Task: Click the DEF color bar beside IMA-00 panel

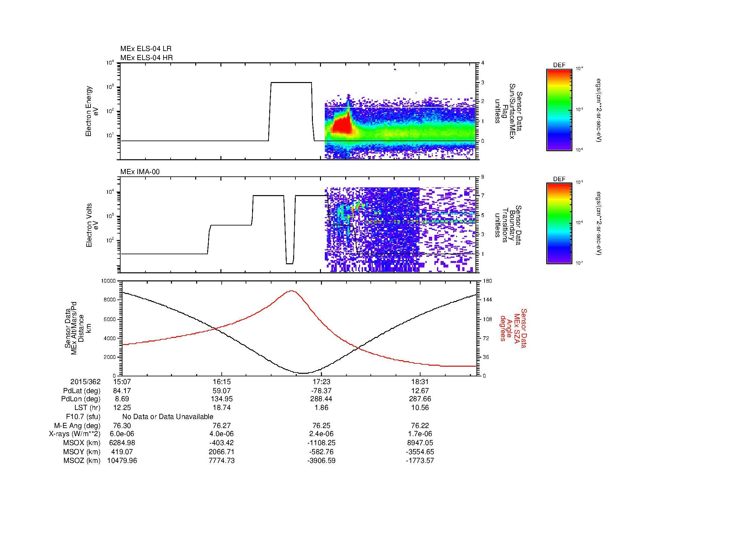Action: tap(559, 224)
